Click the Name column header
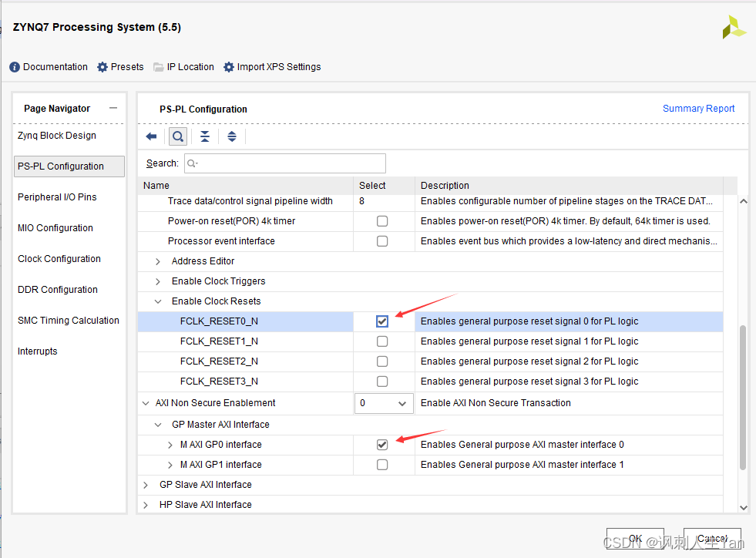This screenshot has width=756, height=558. tap(246, 186)
